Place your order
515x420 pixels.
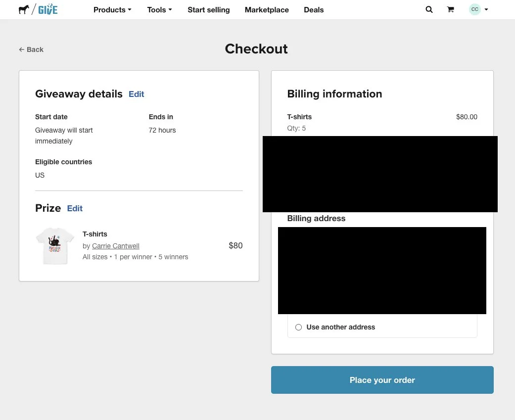pyautogui.click(x=382, y=380)
